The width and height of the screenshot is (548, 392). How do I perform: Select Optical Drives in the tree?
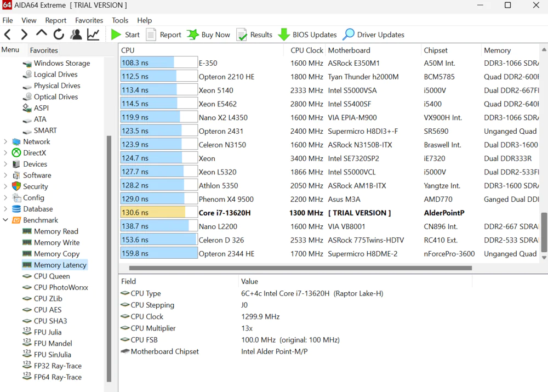[50, 97]
